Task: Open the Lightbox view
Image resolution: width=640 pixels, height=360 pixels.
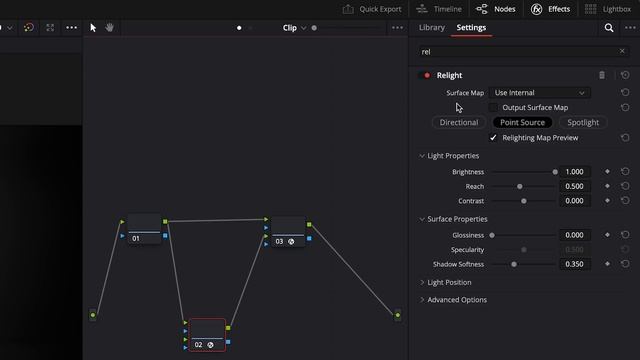Action: [x=608, y=9]
